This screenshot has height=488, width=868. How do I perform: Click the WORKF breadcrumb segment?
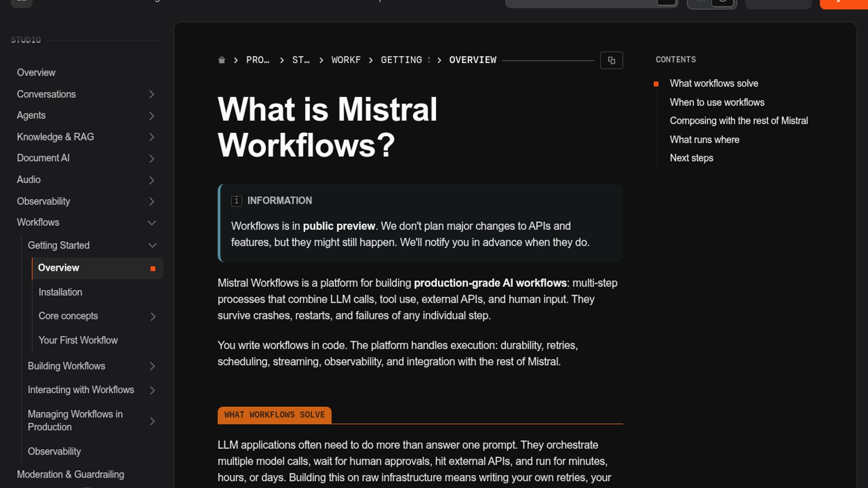[x=346, y=60]
